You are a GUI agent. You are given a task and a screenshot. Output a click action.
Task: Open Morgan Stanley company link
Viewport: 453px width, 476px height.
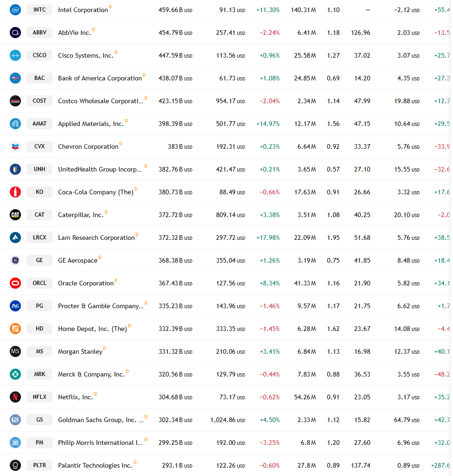[80, 351]
